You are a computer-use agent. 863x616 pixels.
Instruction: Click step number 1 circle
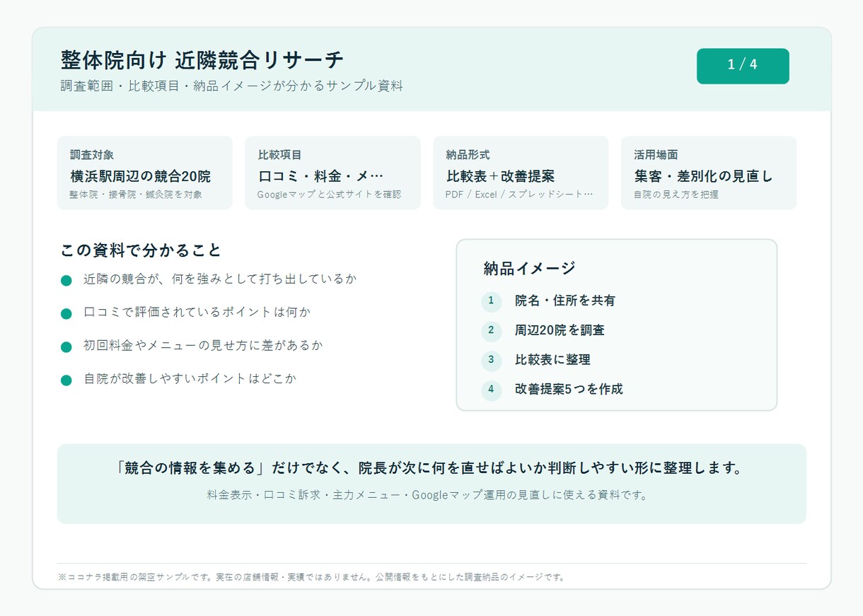(491, 301)
